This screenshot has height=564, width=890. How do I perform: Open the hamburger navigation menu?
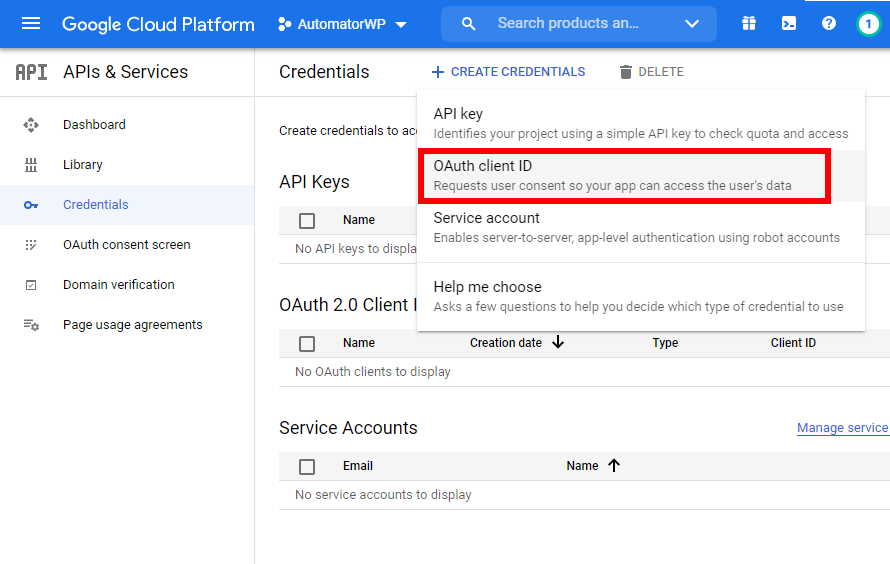[31, 24]
